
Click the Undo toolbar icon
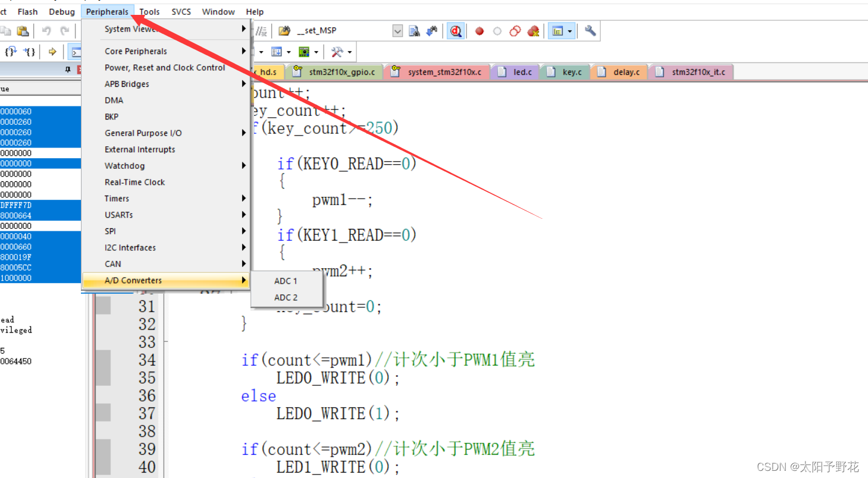pyautogui.click(x=46, y=31)
